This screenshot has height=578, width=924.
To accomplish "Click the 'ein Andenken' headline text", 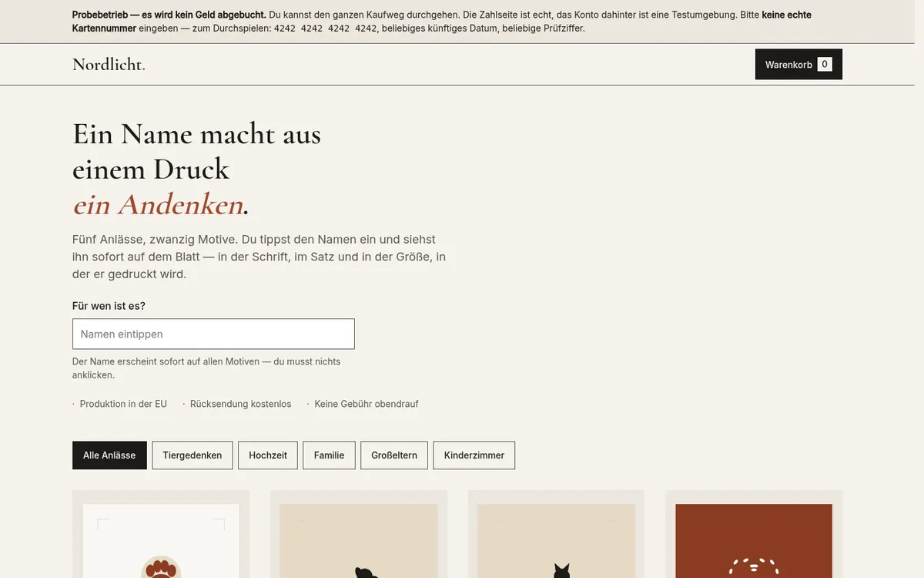I will [x=158, y=205].
